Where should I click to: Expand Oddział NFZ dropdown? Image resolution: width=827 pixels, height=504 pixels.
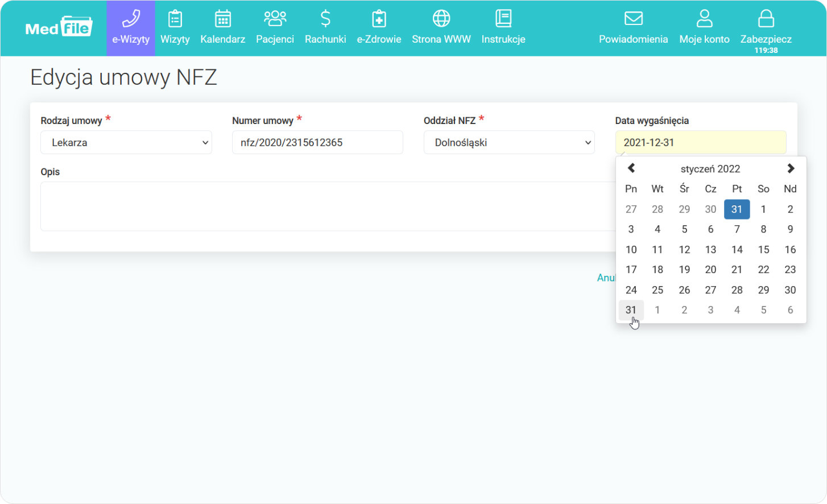(509, 143)
